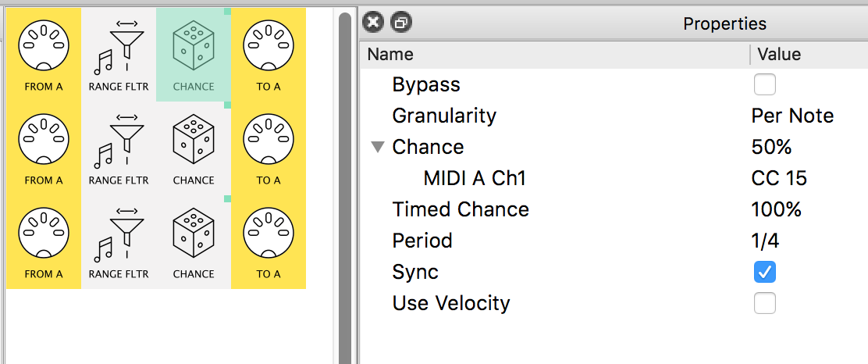This screenshot has width=868, height=364.
Task: Open the Period 1/4 value dropdown
Action: (x=766, y=241)
